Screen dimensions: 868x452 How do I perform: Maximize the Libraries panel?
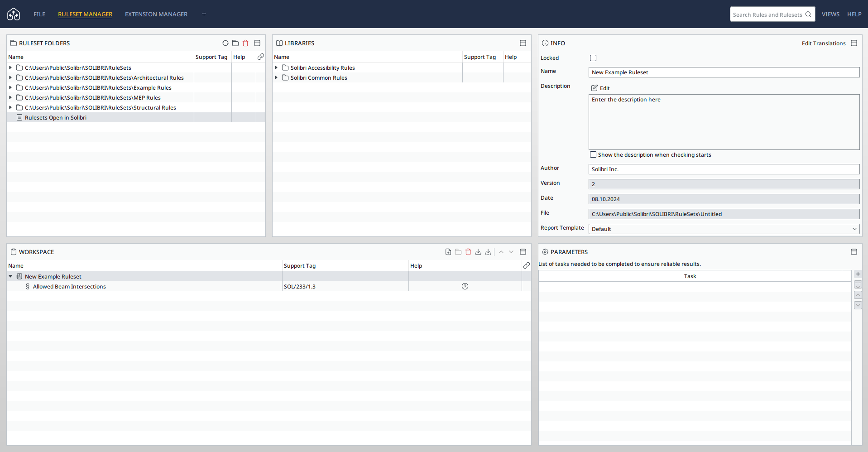(x=523, y=43)
